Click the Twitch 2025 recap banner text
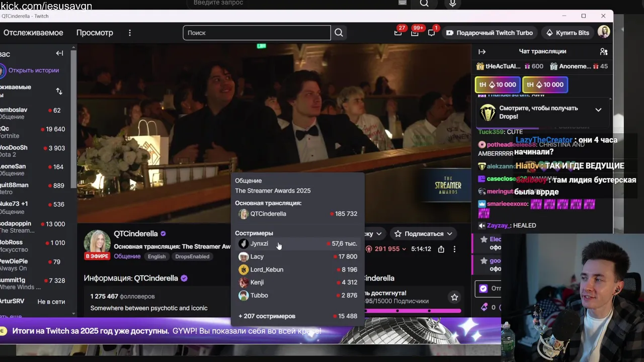Image resolution: width=644 pixels, height=362 pixels. point(167,331)
